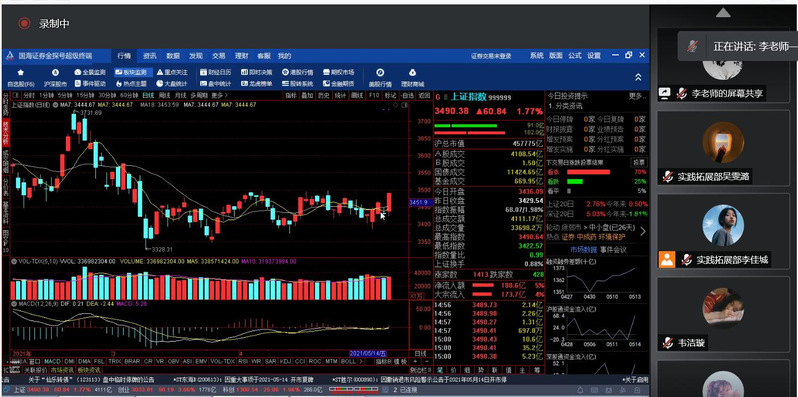Expand more indicators arrow after BOLL
The width and height of the screenshot is (798, 397).
click(361, 361)
